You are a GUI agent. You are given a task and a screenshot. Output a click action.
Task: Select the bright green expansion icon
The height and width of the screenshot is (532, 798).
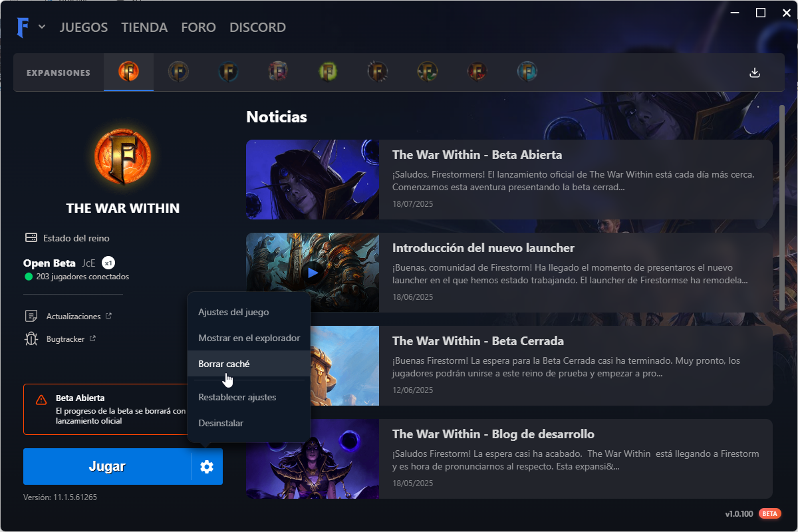coord(328,72)
